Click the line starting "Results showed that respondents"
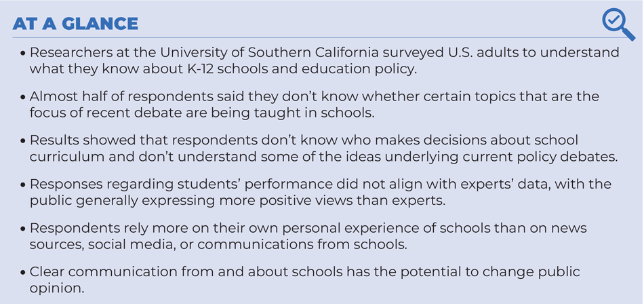Screen dimensions: 644x304 pos(304,140)
